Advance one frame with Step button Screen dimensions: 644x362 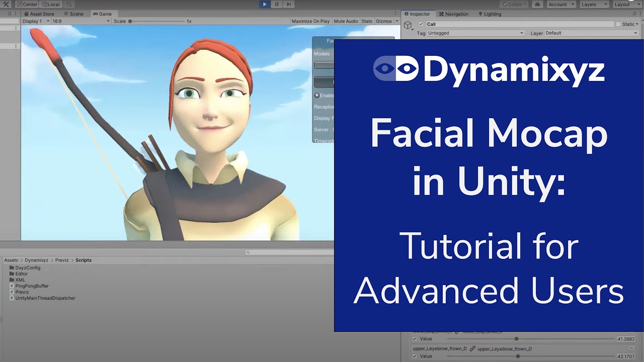click(288, 4)
